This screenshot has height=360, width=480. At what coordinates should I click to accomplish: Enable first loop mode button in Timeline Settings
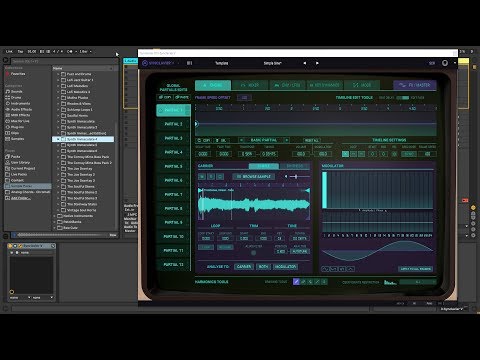(345, 154)
